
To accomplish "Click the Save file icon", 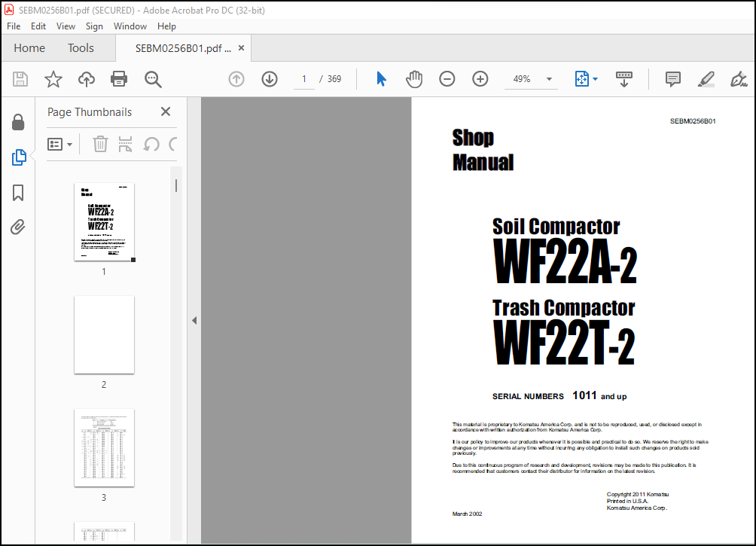I will (20, 79).
